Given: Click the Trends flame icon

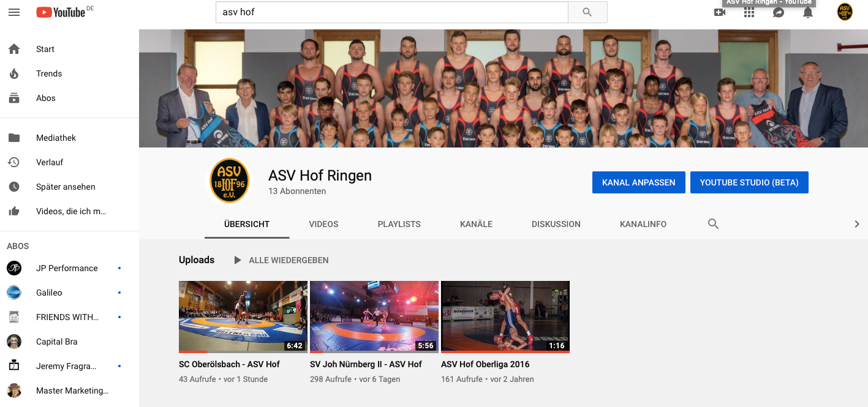Looking at the screenshot, I should pos(13,73).
